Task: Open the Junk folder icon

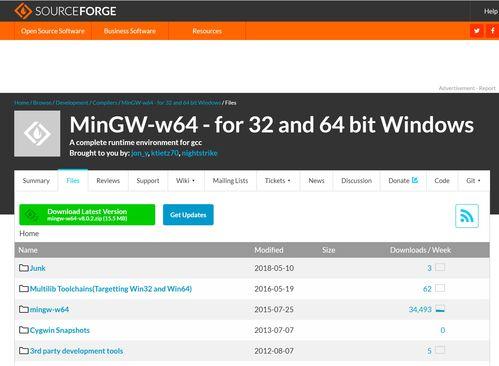Action: [x=24, y=268]
